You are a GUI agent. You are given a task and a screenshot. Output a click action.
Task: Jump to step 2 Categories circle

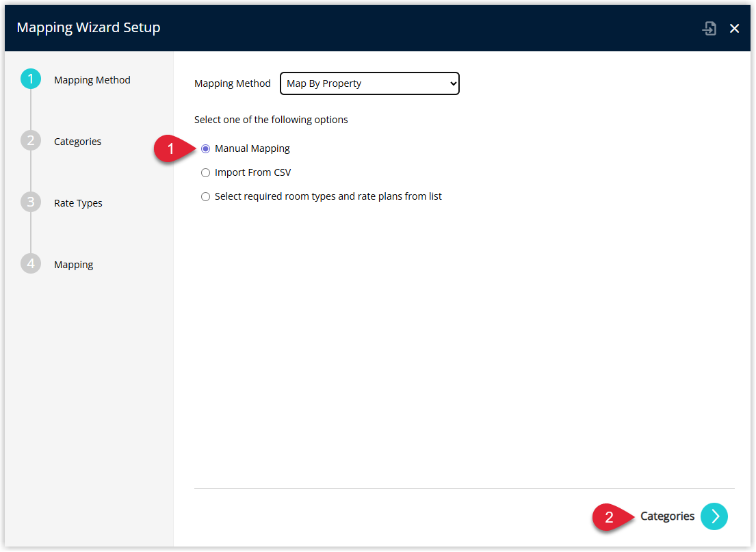(31, 140)
